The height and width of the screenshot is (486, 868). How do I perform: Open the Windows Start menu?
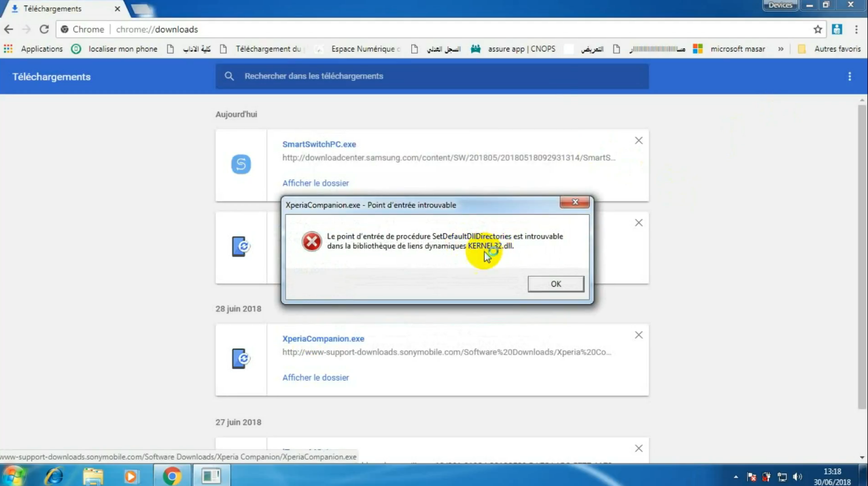14,476
